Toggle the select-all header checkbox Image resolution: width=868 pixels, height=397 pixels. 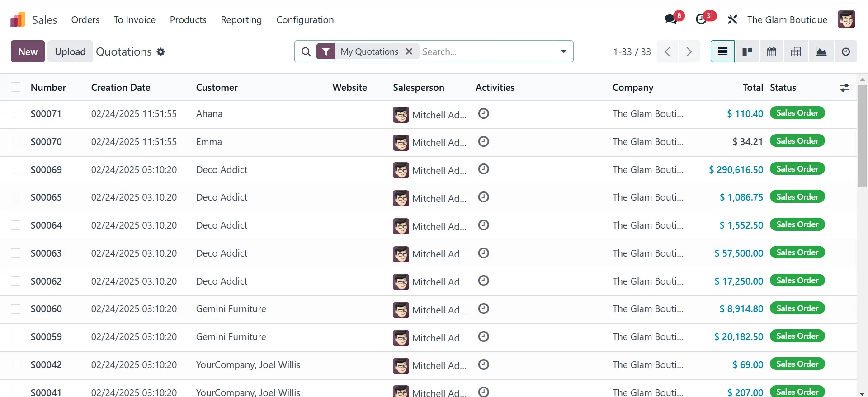tap(16, 87)
